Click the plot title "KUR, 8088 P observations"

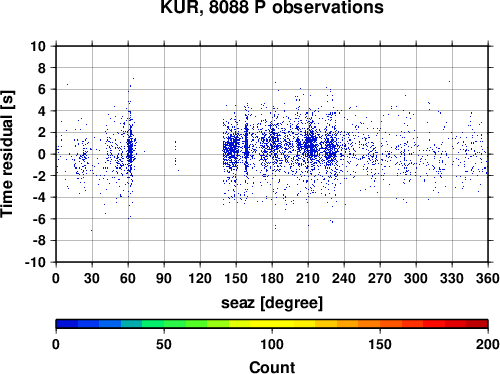point(272,7)
